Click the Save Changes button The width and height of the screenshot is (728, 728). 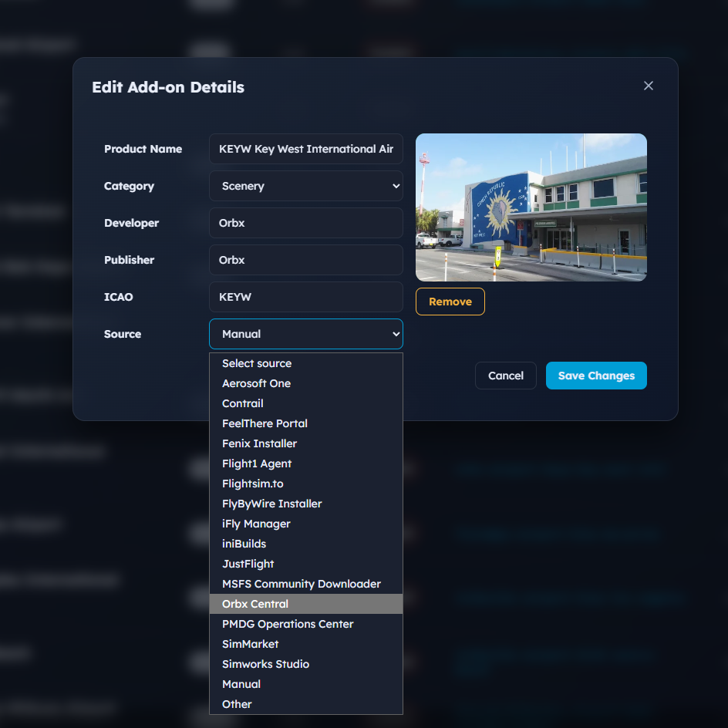[596, 376]
